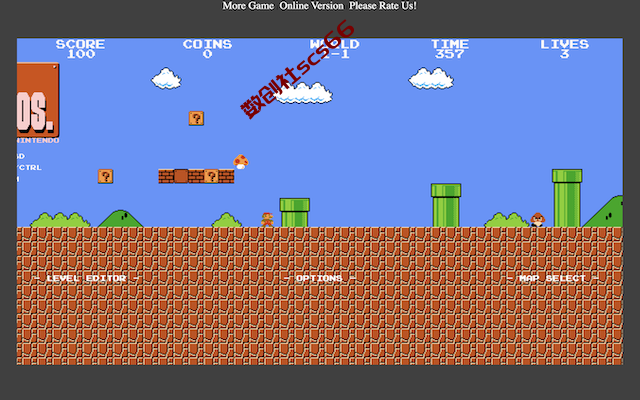Image resolution: width=640 pixels, height=400 pixels.
Task: Click the shortest green pipe near Mario
Action: tap(295, 213)
